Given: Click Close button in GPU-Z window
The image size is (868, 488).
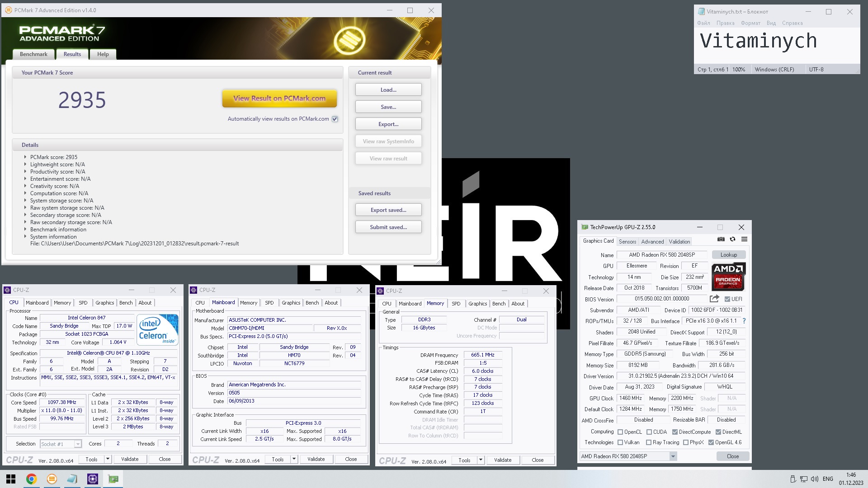Looking at the screenshot, I should pyautogui.click(x=732, y=456).
